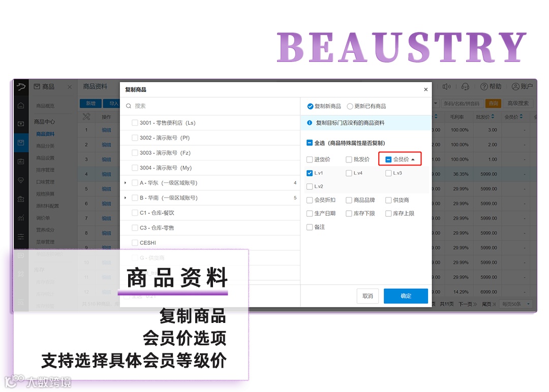Check the C3 - 仓库-零售 checkbox
This screenshot has height=392, width=549.
click(x=135, y=227)
